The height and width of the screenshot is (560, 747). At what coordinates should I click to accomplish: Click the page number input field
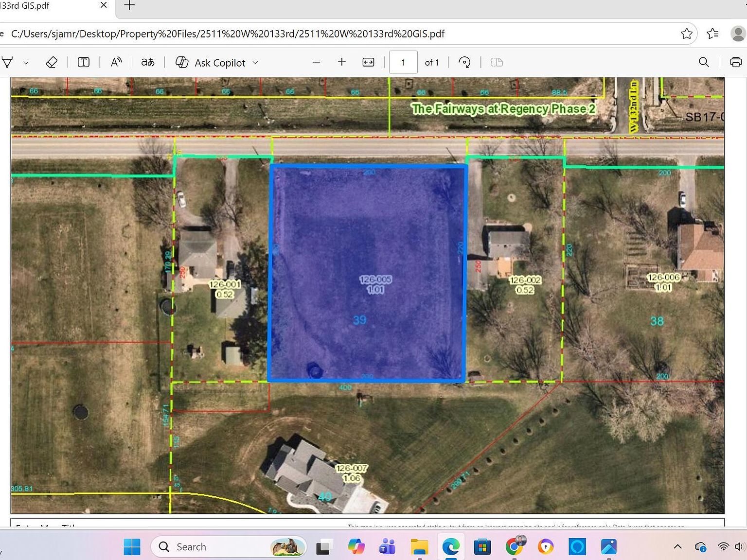pyautogui.click(x=403, y=62)
